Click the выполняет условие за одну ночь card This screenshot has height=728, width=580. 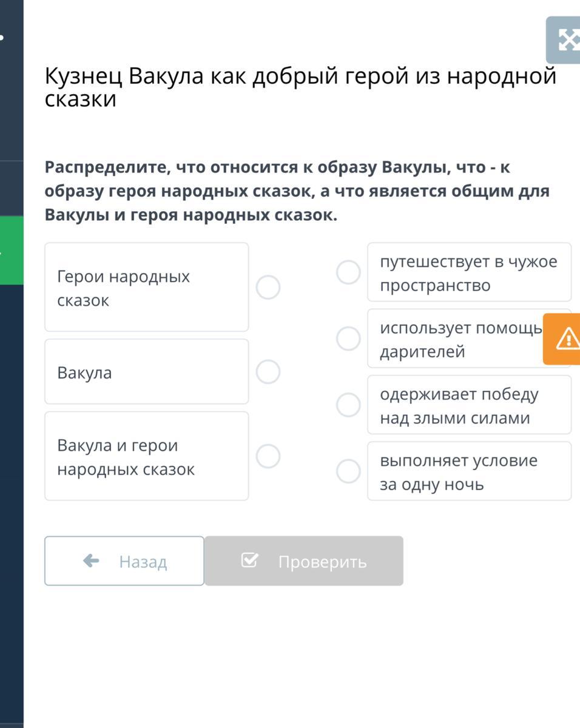pyautogui.click(x=469, y=471)
